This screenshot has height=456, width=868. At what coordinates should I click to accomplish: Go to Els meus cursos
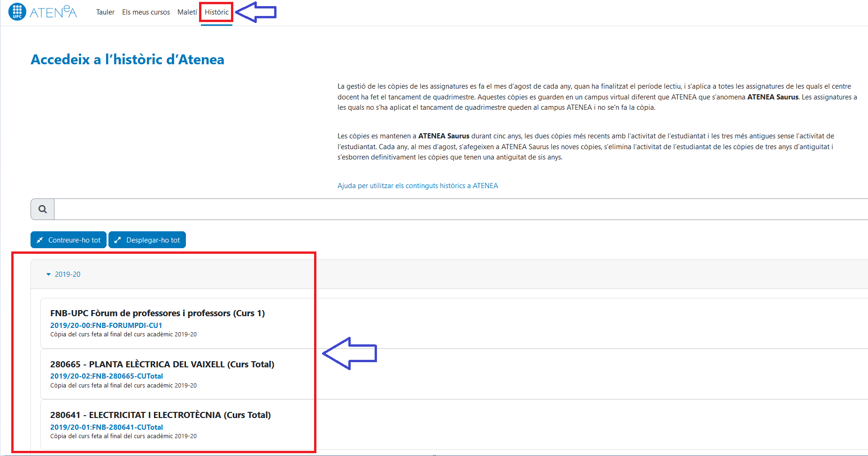pos(146,12)
